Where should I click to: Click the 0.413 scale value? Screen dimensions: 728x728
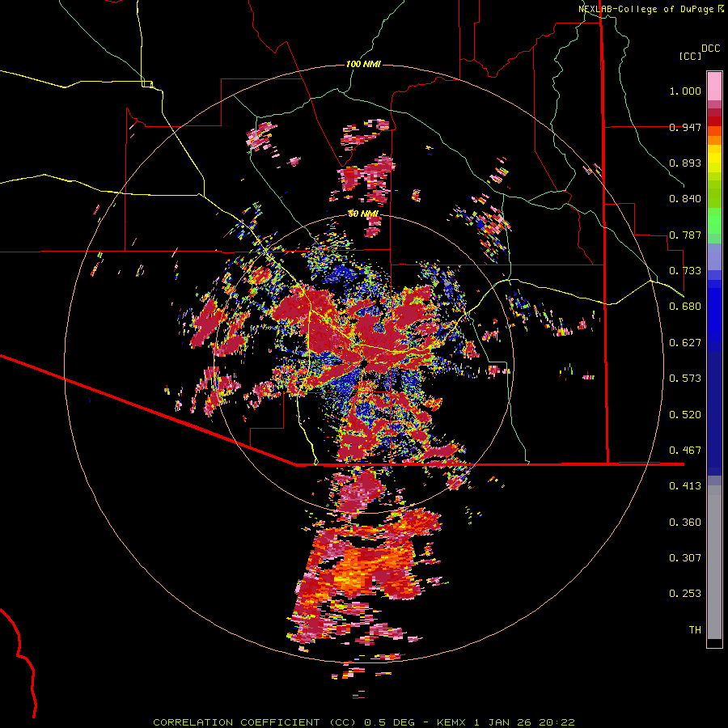[x=685, y=486]
